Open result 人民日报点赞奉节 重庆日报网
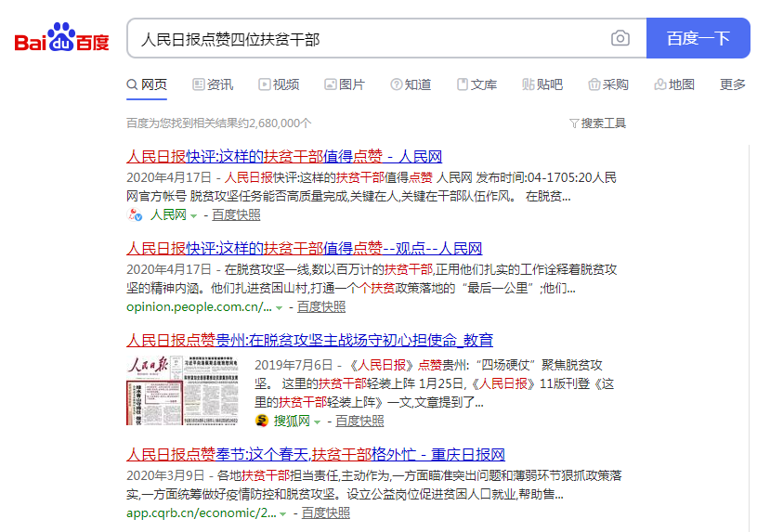The height and width of the screenshot is (532, 757). pos(316,454)
